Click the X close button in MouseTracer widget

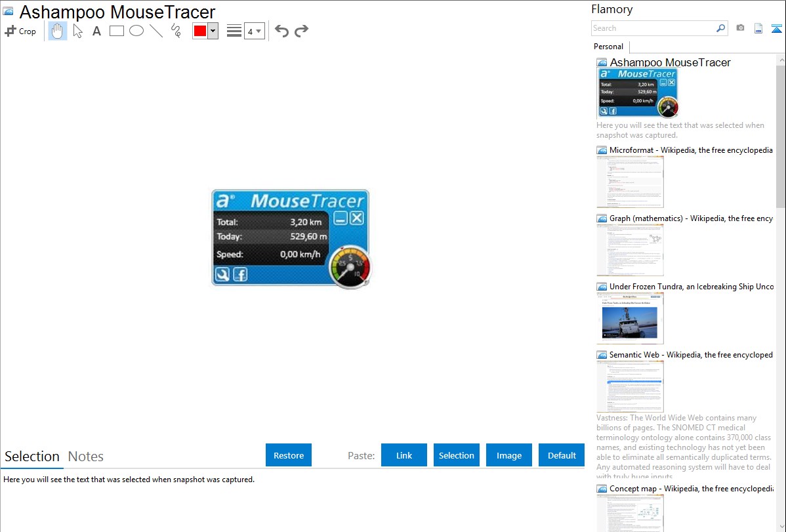(357, 218)
